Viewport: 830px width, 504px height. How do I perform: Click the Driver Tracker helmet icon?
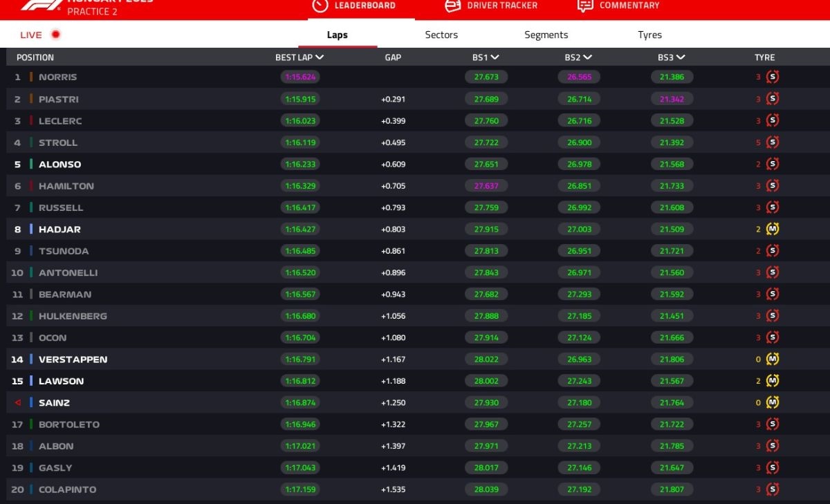click(x=452, y=6)
